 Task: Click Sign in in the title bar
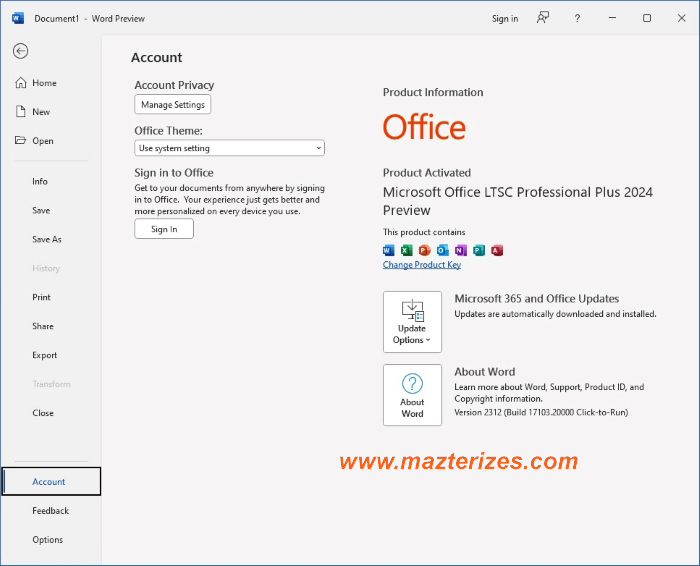click(505, 18)
